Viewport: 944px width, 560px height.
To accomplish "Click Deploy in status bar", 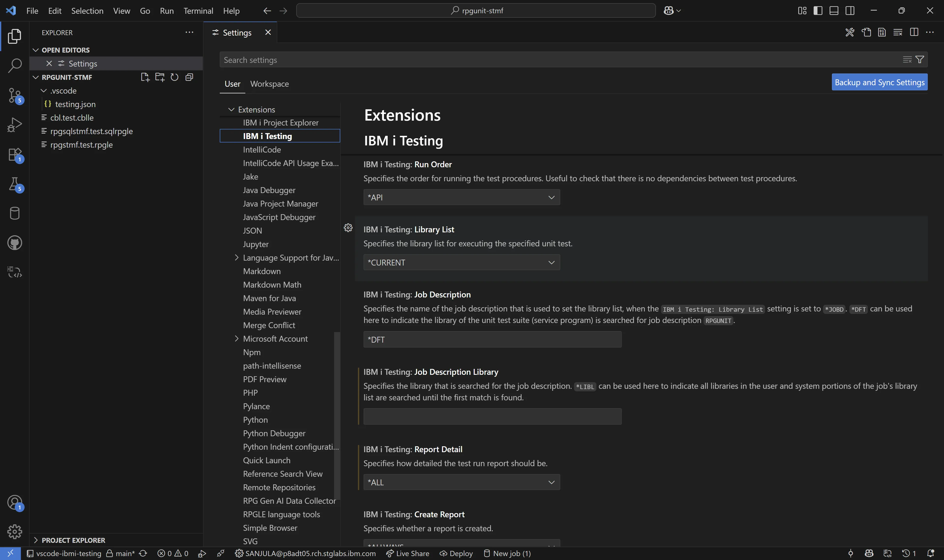I will (x=456, y=553).
